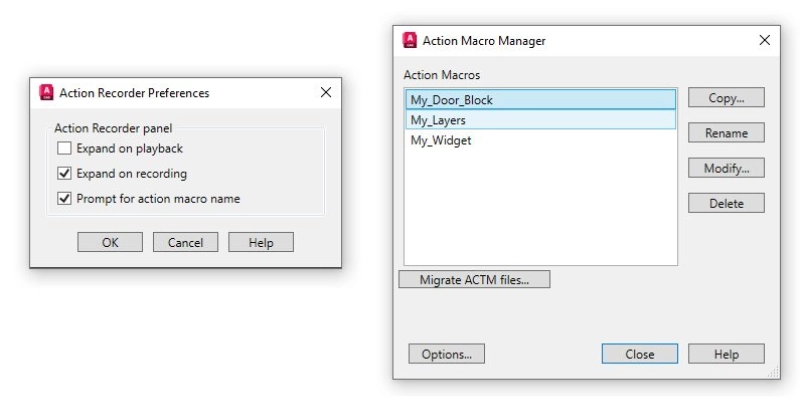
Task: Click Migrate ACTM files... button
Action: tap(474, 280)
